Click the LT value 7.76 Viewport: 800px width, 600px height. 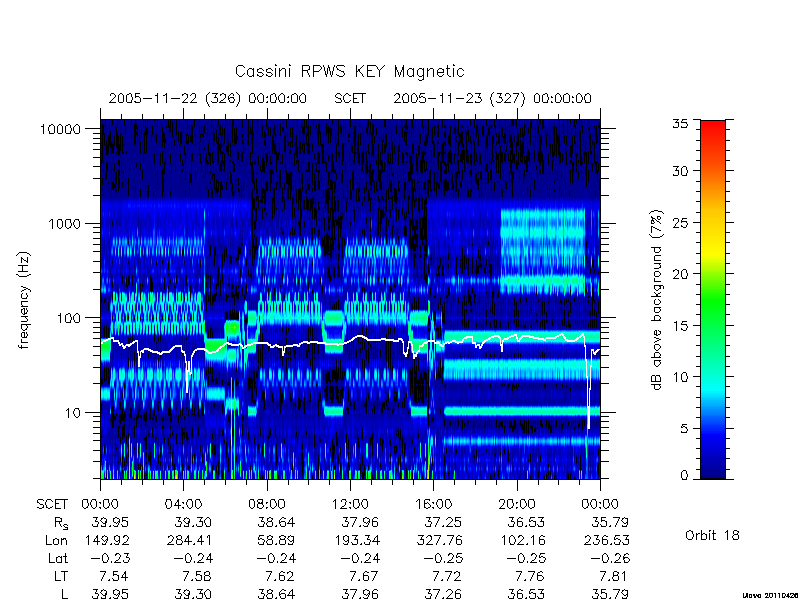530,576
